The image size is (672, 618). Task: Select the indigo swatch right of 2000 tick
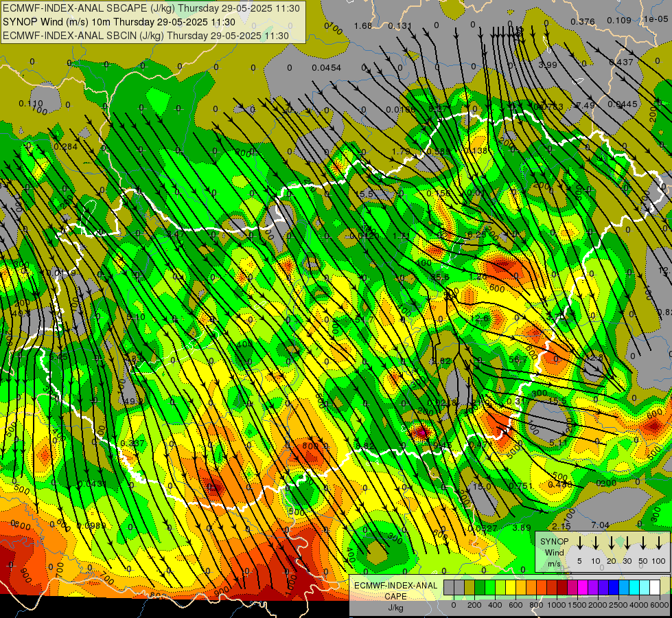pos(603,587)
